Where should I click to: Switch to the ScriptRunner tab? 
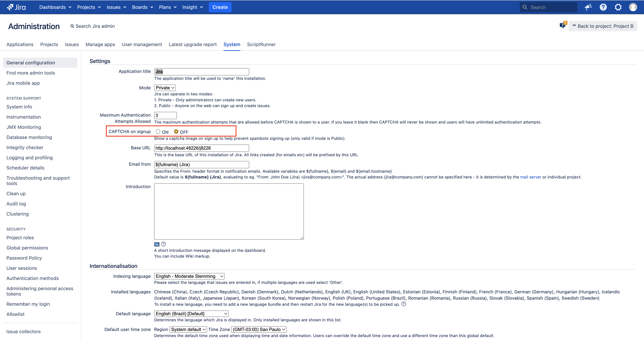point(261,44)
